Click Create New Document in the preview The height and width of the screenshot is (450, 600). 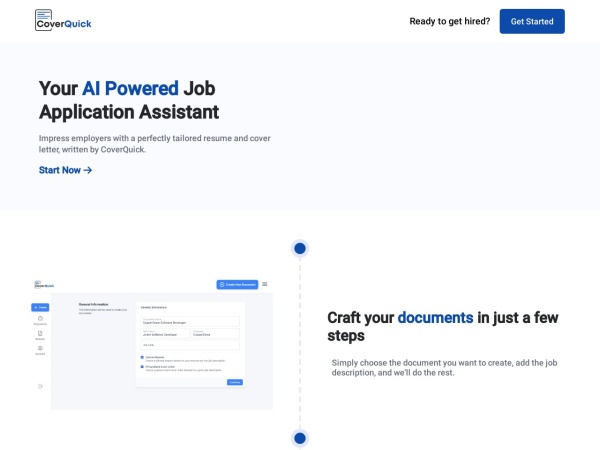237,284
